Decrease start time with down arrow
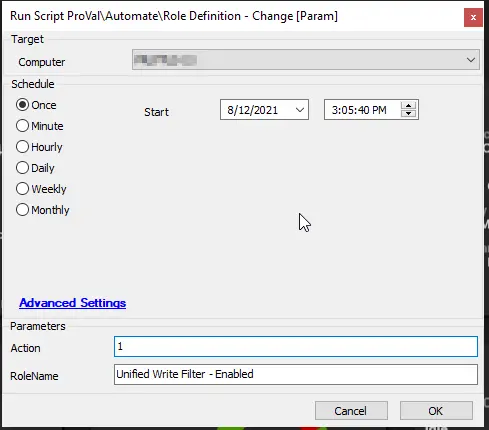 (408, 114)
